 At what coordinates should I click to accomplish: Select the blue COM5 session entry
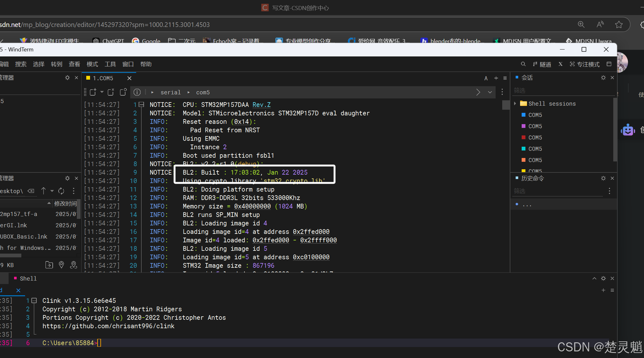[x=535, y=115]
